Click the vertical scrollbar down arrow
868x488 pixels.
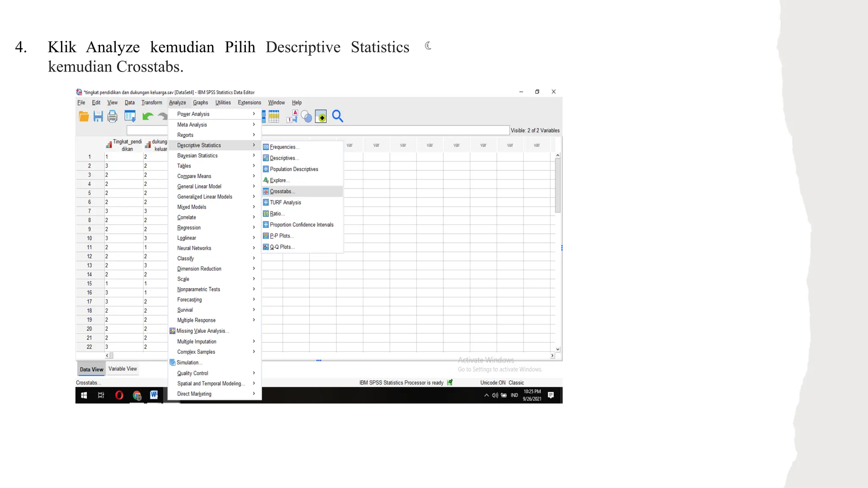(558, 349)
